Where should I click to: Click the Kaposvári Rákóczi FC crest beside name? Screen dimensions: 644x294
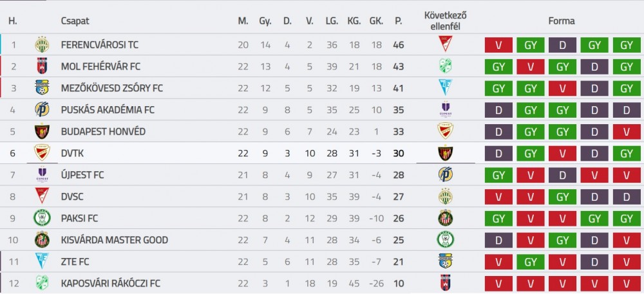coord(42,283)
